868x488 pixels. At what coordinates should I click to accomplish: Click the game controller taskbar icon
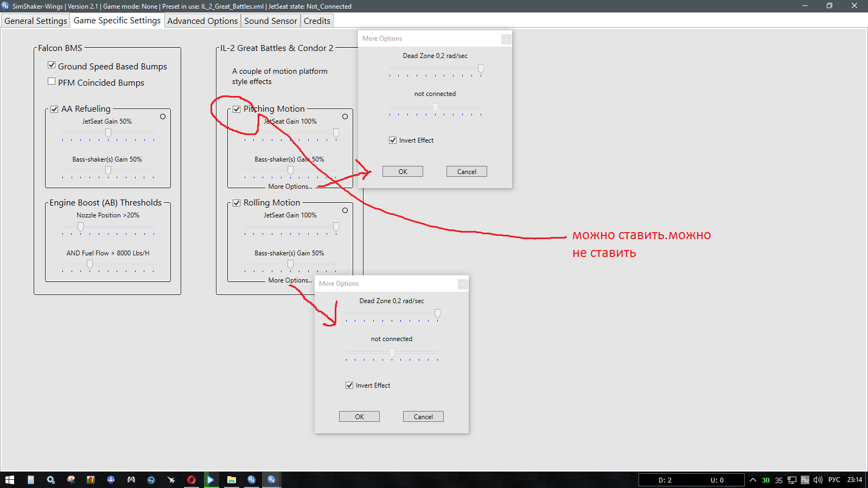(x=131, y=480)
